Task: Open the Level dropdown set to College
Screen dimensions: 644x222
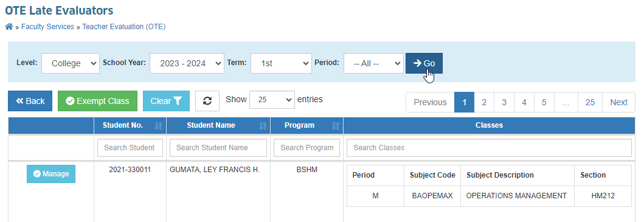Action: click(71, 63)
